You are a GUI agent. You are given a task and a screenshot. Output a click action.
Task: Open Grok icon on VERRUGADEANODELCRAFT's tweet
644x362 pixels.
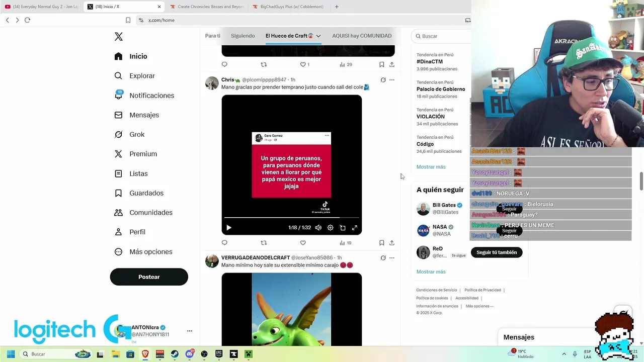383,258
